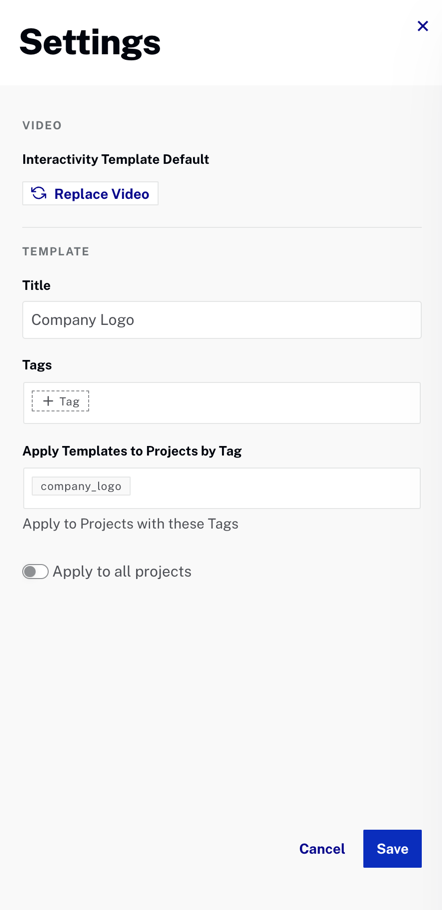Click the Replace Video button label

tap(102, 194)
